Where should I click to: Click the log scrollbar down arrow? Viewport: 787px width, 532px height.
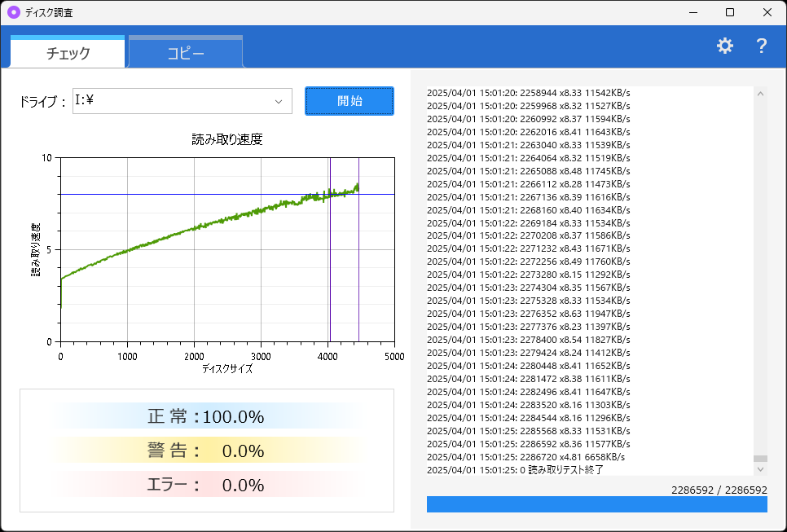(x=760, y=470)
